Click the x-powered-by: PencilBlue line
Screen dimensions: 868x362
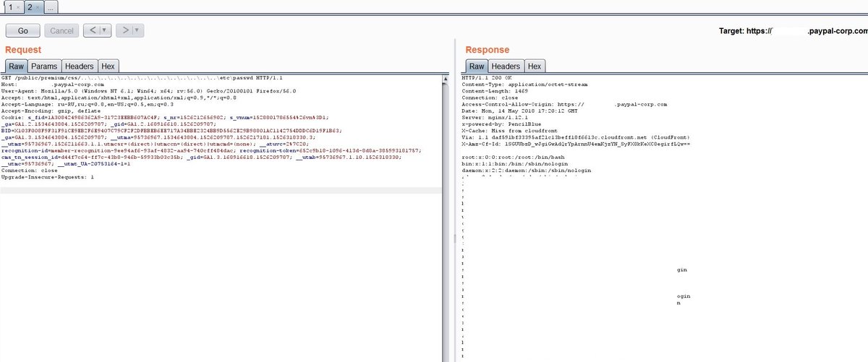pos(502,125)
